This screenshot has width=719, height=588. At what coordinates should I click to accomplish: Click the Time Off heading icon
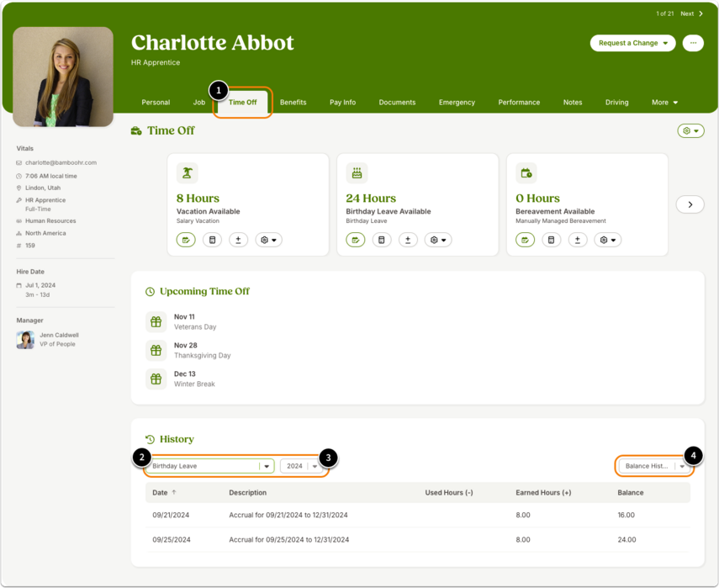[136, 131]
